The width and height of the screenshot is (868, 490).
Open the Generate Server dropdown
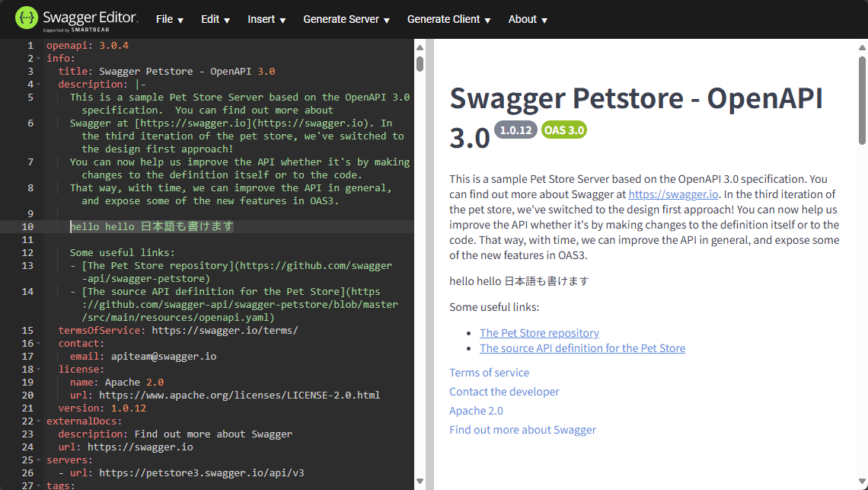tap(346, 19)
